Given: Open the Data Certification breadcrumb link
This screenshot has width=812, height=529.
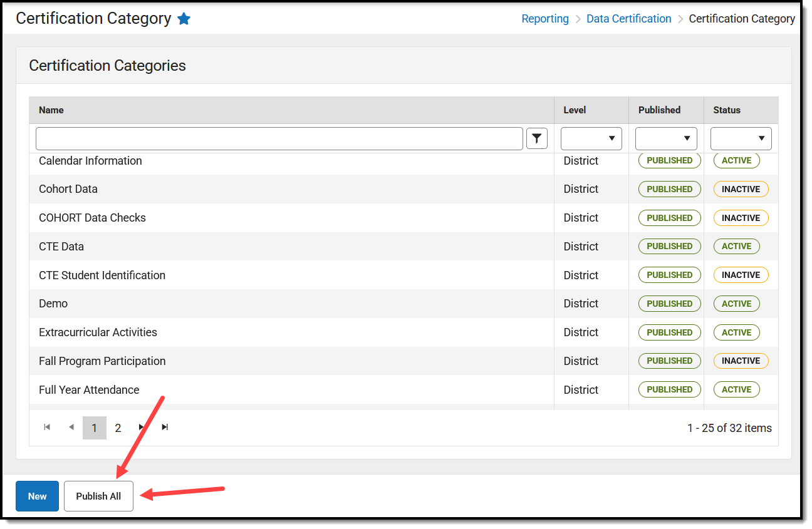Looking at the screenshot, I should (629, 19).
